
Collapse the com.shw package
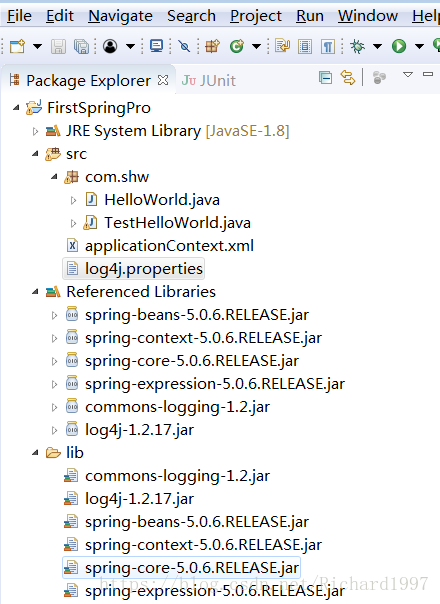pos(54,177)
